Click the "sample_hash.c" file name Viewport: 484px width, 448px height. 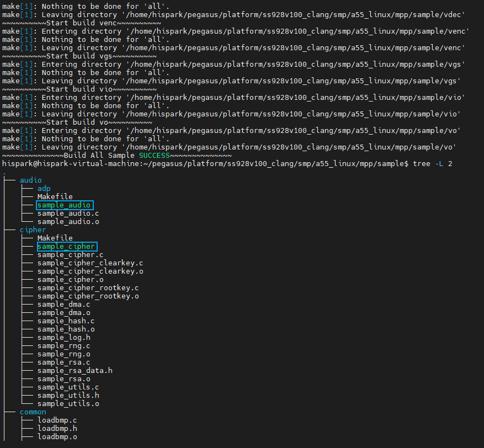pyautogui.click(x=66, y=321)
